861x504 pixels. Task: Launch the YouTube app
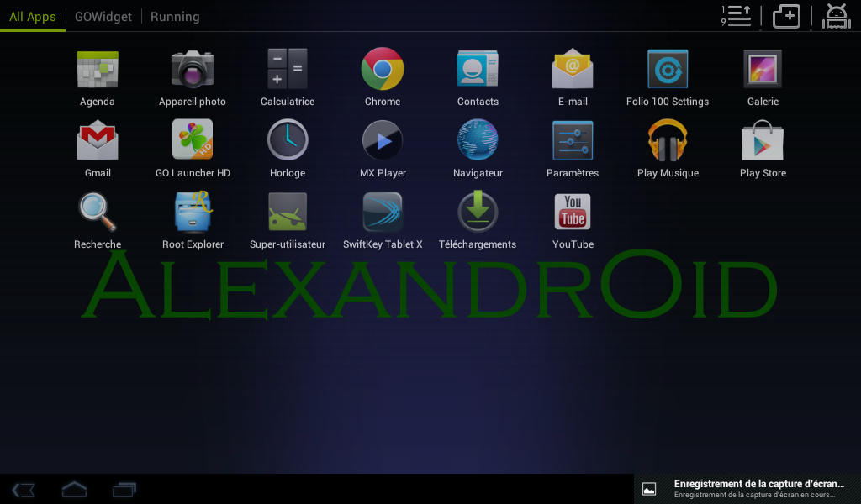pos(573,219)
